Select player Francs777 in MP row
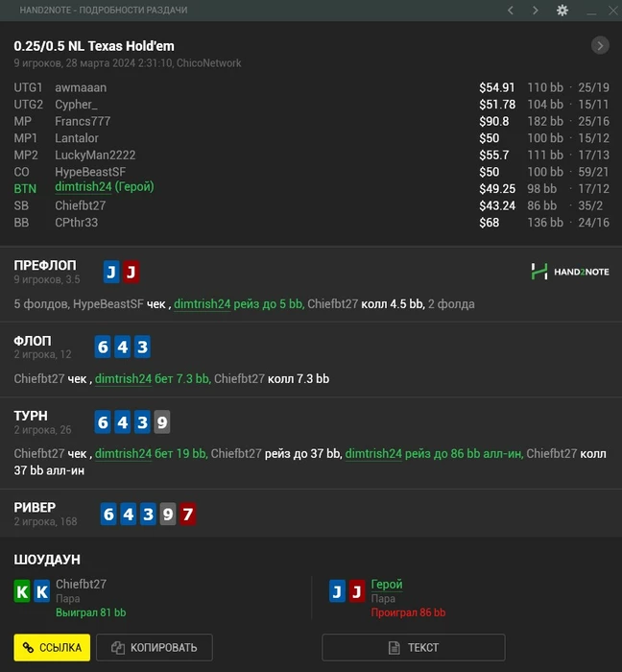This screenshot has height=672, width=622. [x=83, y=121]
